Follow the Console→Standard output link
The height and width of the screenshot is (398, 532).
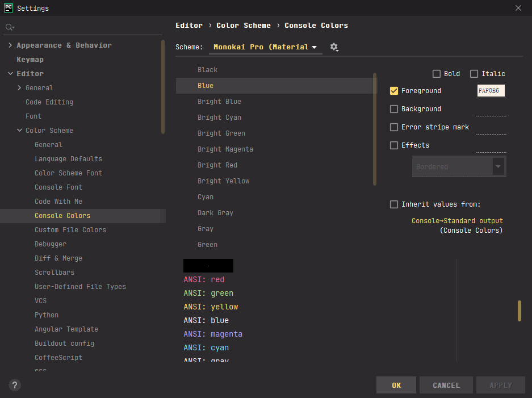pos(457,221)
